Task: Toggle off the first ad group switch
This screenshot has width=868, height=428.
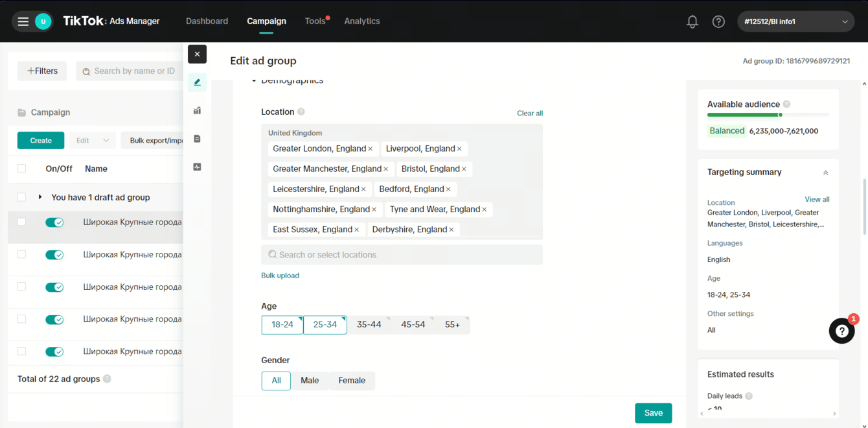Action: [54, 222]
